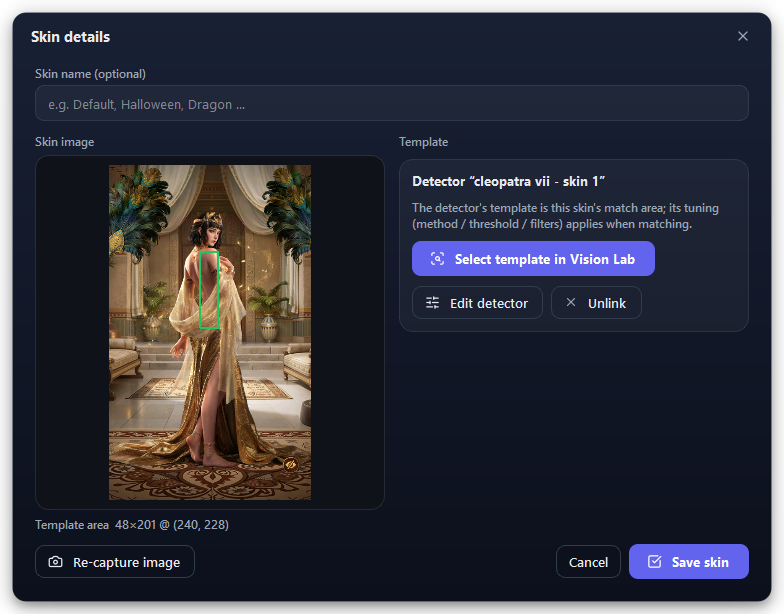Click the X icon next to Unlink

(570, 302)
